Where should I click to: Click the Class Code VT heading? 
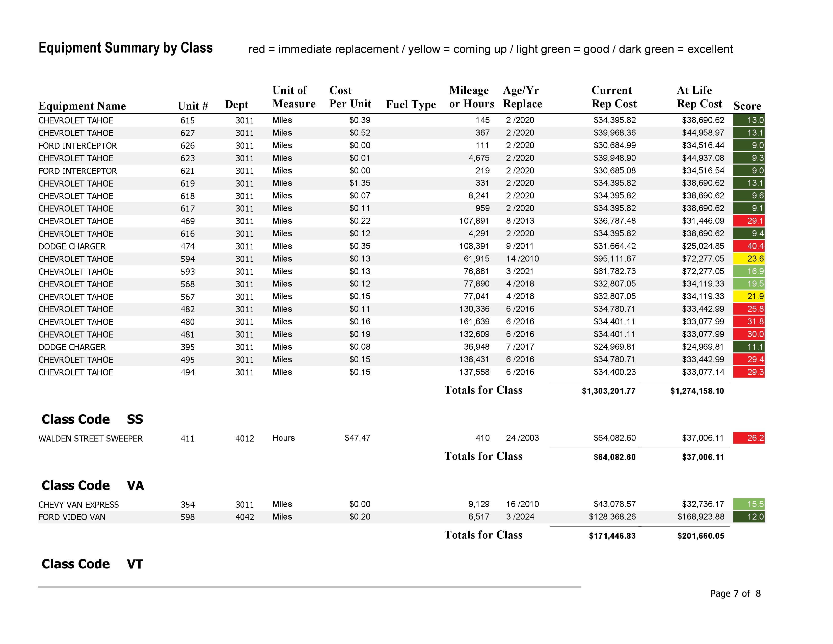(x=92, y=564)
